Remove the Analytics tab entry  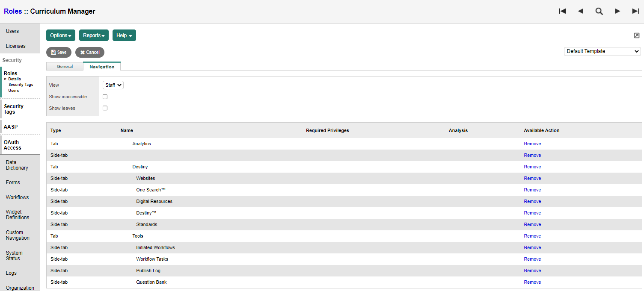tap(532, 144)
